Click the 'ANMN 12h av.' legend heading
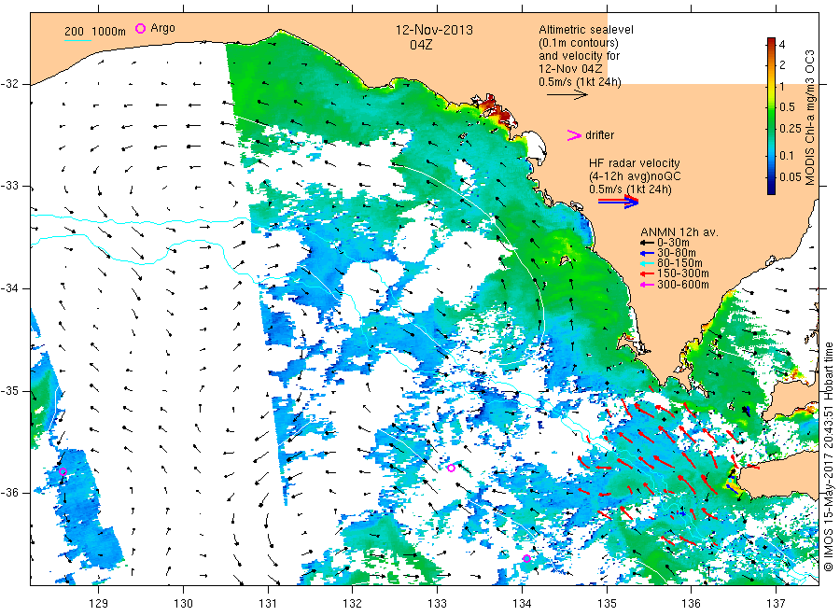Viewport: 840px width, 616px height. [x=679, y=232]
